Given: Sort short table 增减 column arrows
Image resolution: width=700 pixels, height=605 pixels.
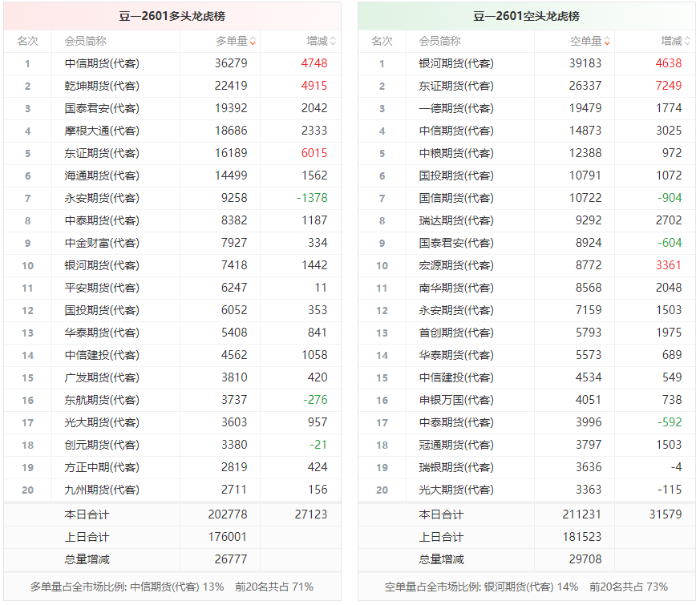Looking at the screenshot, I should click(687, 42).
